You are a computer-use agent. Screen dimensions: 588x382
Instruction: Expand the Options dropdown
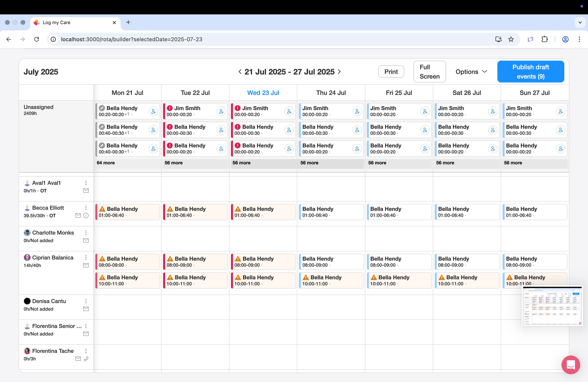471,72
